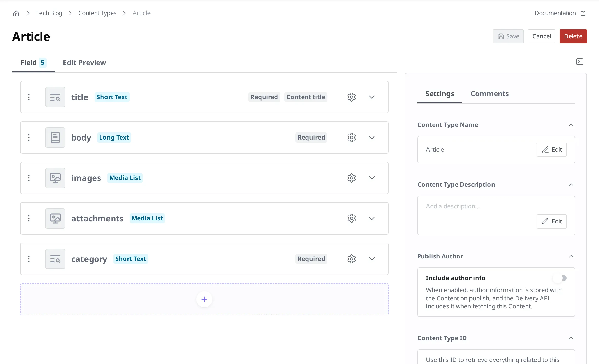Click the Article name value in settings
The width and height of the screenshot is (599, 364).
(x=435, y=150)
